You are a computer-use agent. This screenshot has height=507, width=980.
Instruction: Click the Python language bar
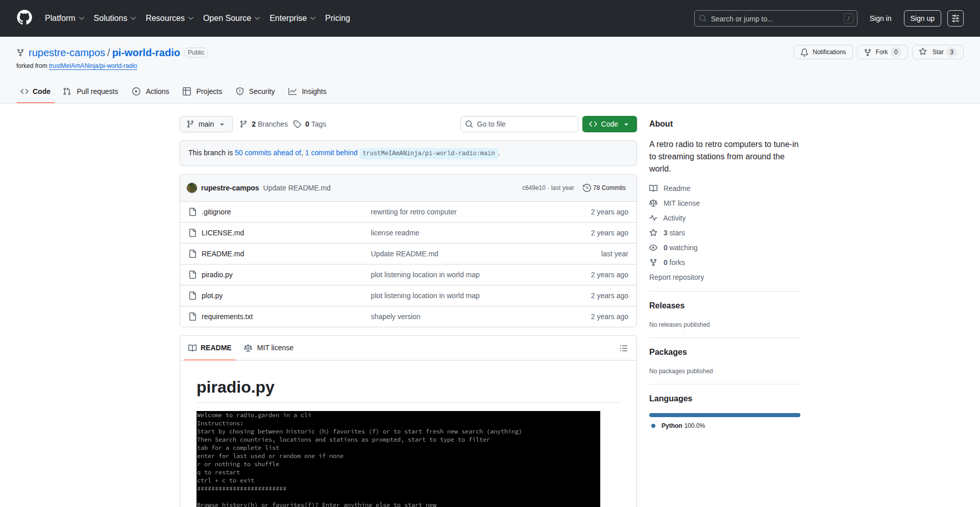click(724, 415)
